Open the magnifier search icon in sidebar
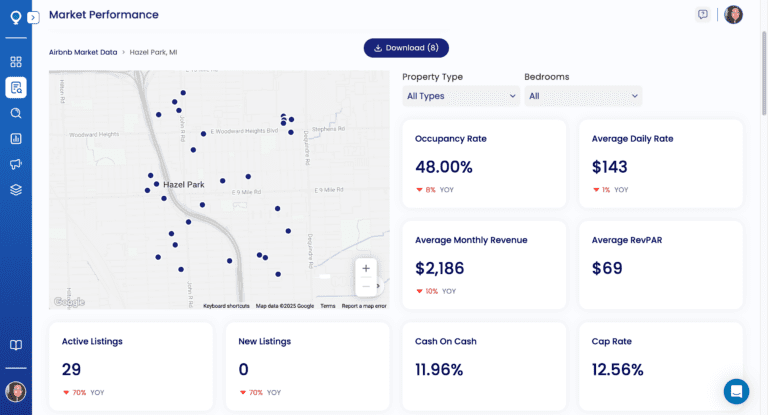The width and height of the screenshot is (768, 415). 16,113
